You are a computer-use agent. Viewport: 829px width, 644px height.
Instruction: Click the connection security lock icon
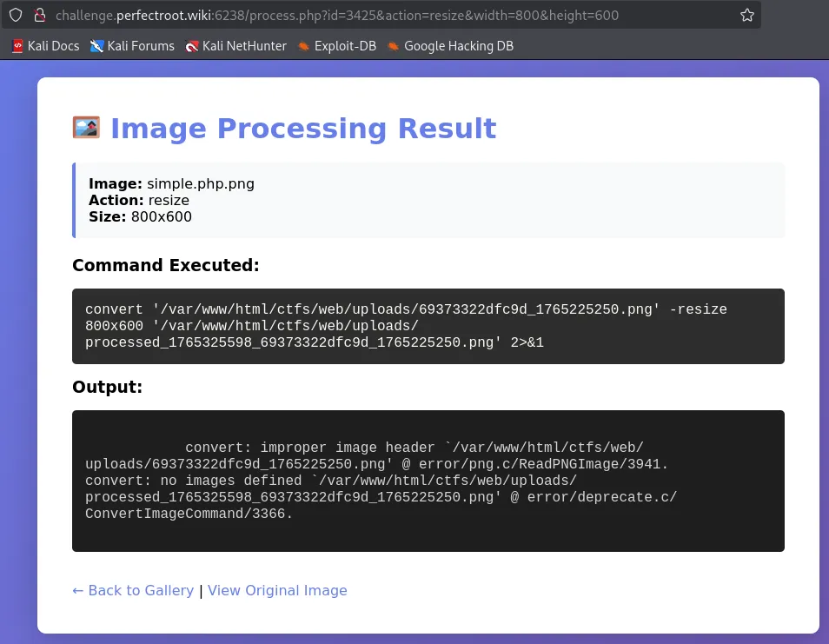tap(39, 15)
